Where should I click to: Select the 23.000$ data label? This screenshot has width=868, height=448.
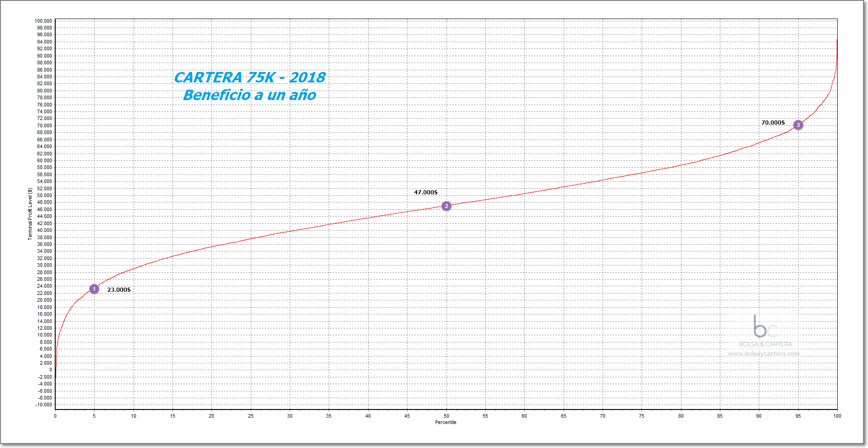(x=119, y=290)
